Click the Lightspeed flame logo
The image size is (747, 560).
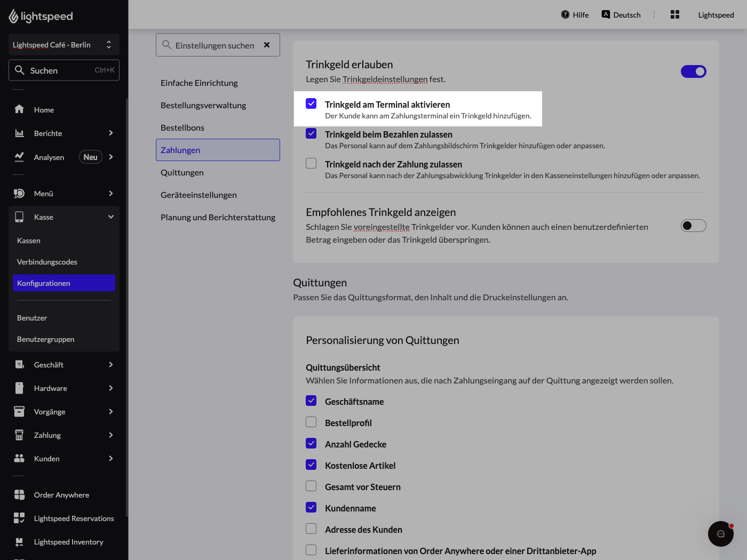[x=13, y=17]
